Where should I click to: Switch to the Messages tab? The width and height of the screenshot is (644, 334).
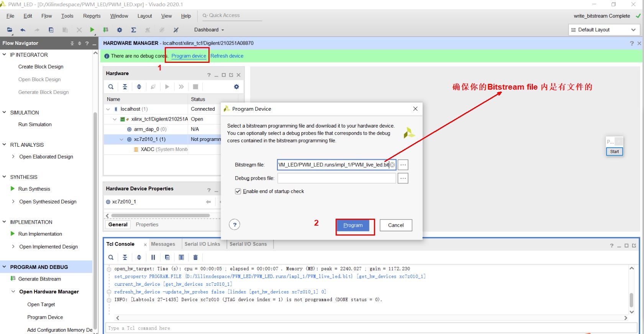pyautogui.click(x=163, y=244)
